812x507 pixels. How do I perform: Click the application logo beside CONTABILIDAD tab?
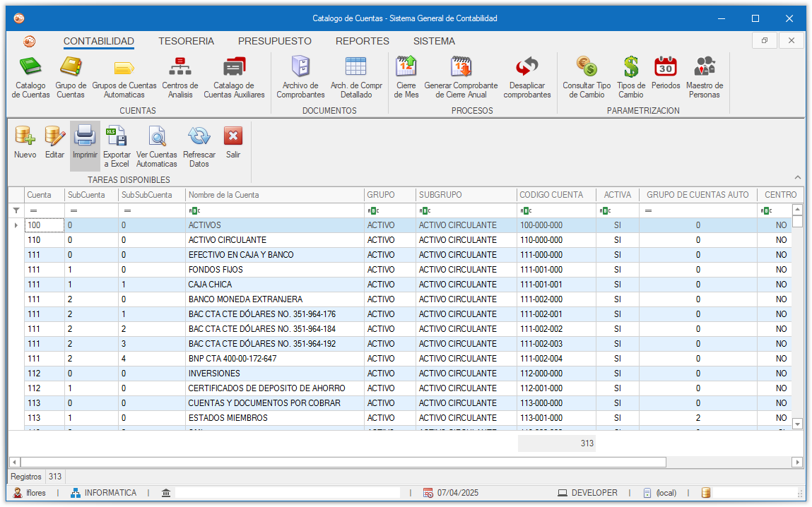coord(30,42)
